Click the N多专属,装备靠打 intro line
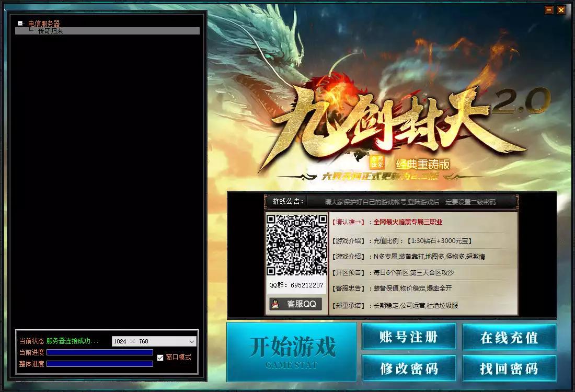The image size is (575, 392). (409, 257)
